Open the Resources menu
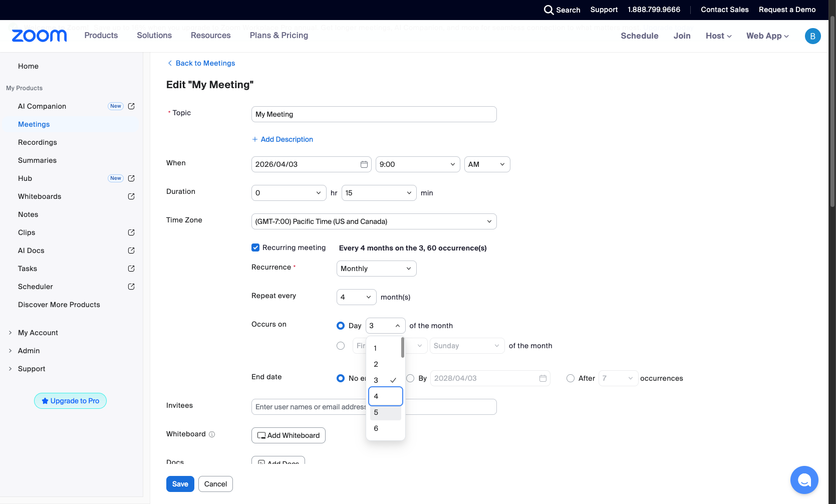Viewport: 836px width, 504px height. [x=211, y=36]
